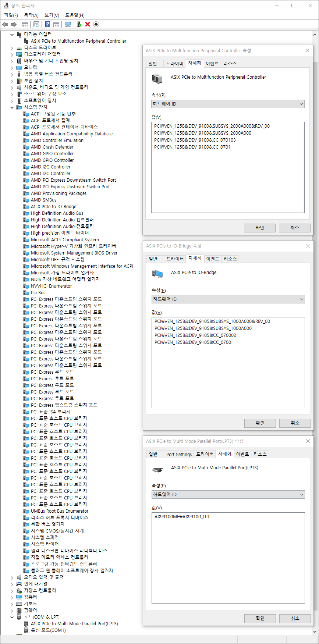Switch to 이벤트 tab in Parallel Port(LPT3) dialog

[x=242, y=454]
